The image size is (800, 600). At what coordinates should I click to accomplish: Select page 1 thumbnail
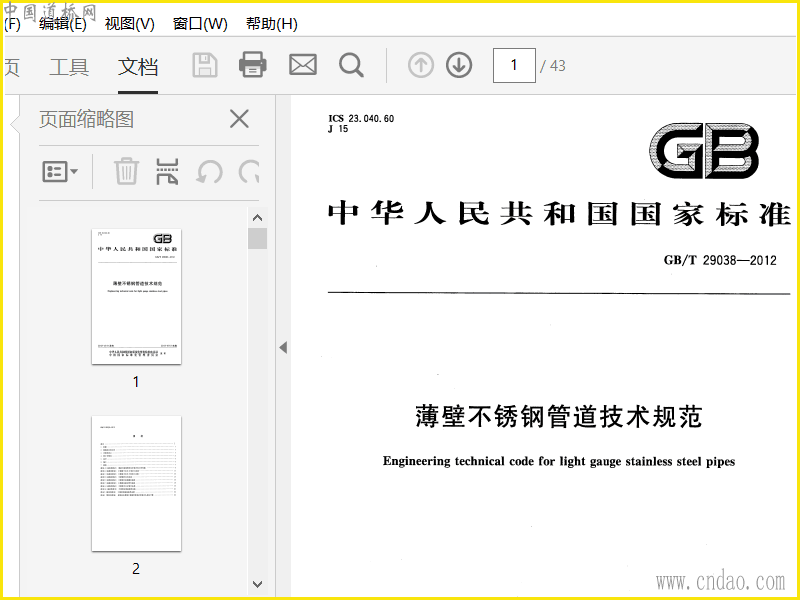coord(136,296)
